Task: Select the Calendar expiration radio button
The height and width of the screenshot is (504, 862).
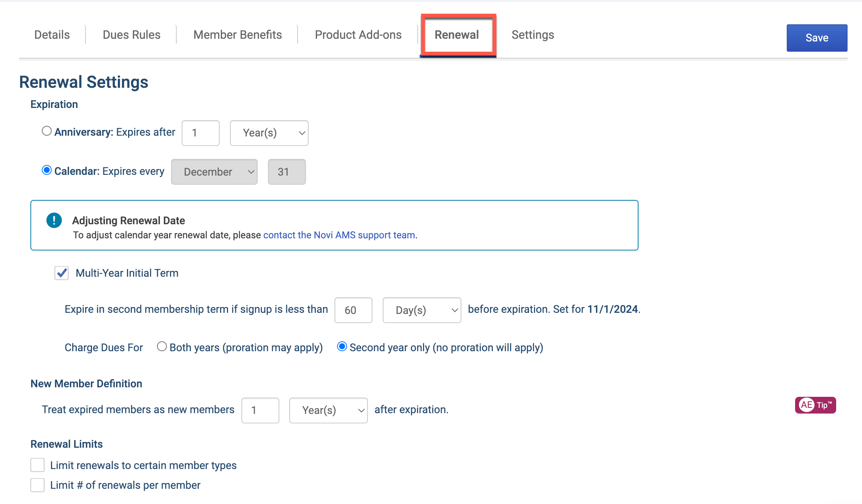Action: pyautogui.click(x=46, y=170)
